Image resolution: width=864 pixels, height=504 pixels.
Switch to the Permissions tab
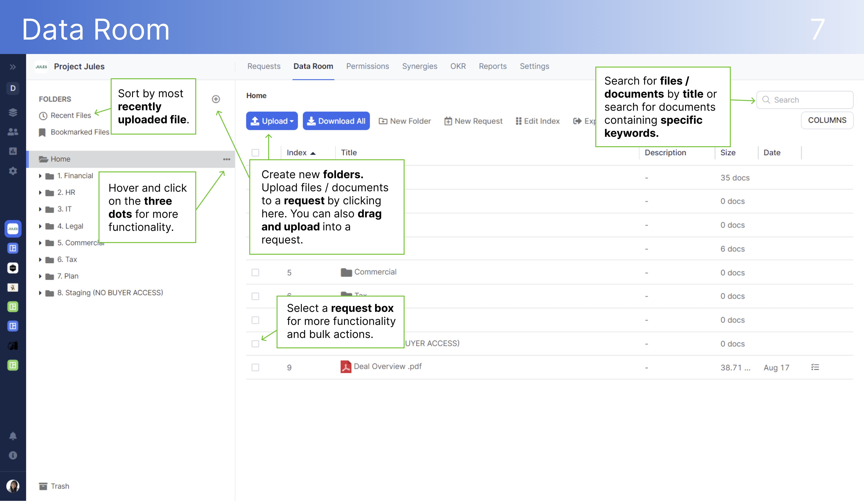[x=367, y=66]
